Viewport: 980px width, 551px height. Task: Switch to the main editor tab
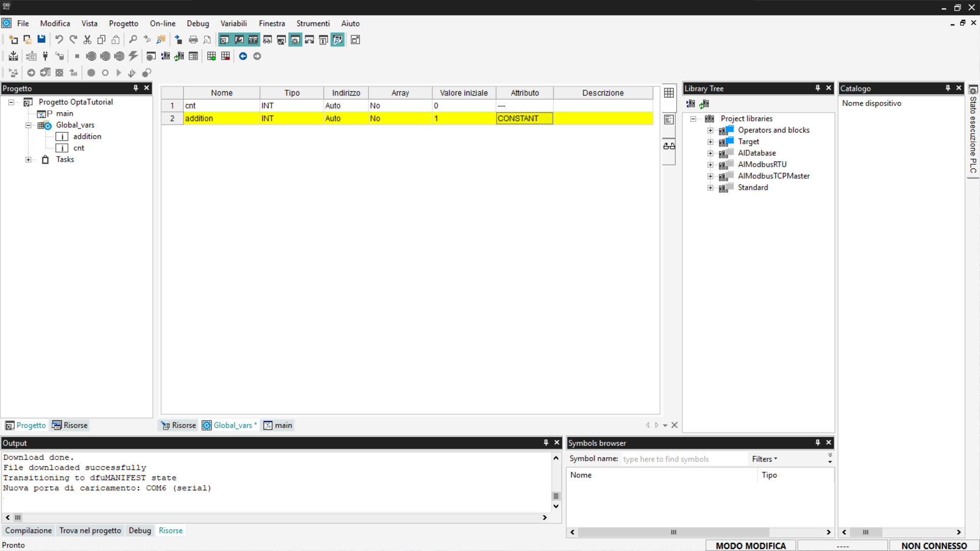pos(278,425)
